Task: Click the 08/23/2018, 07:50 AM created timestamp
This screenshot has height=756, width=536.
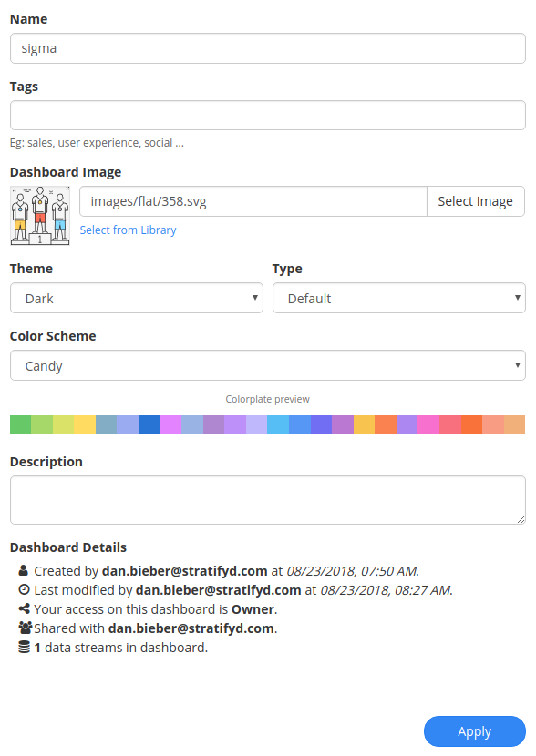Action: pos(353,571)
